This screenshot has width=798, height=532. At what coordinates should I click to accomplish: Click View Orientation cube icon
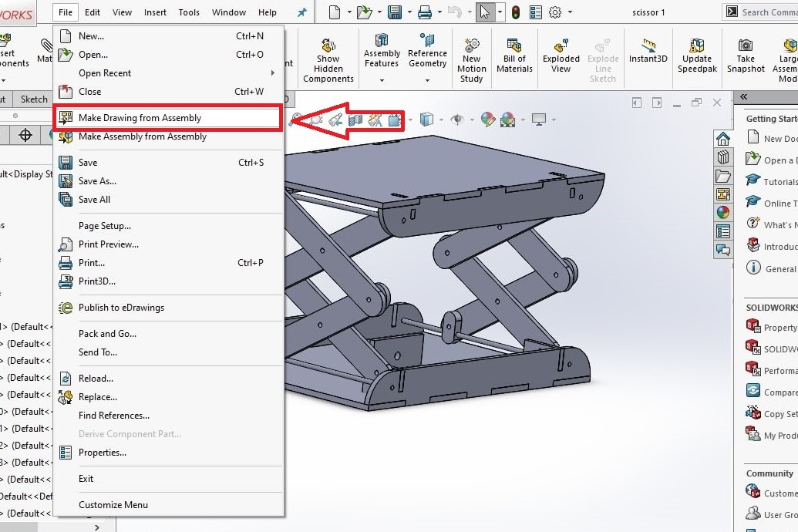tap(426, 120)
